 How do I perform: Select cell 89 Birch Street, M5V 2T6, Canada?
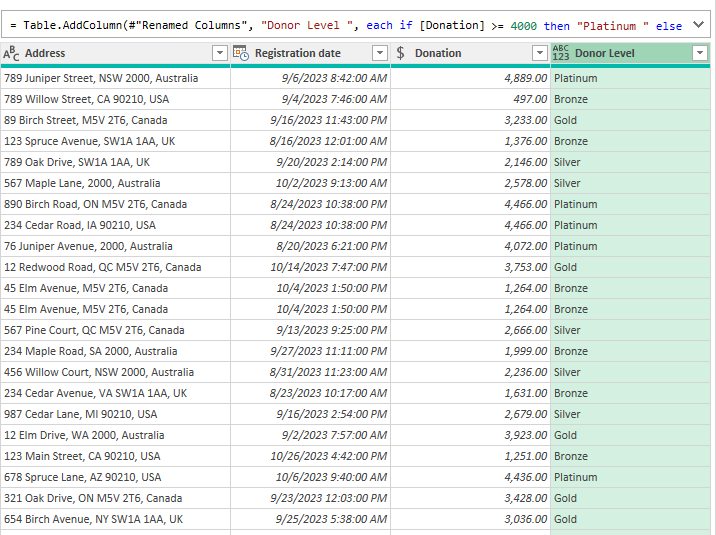coord(116,120)
